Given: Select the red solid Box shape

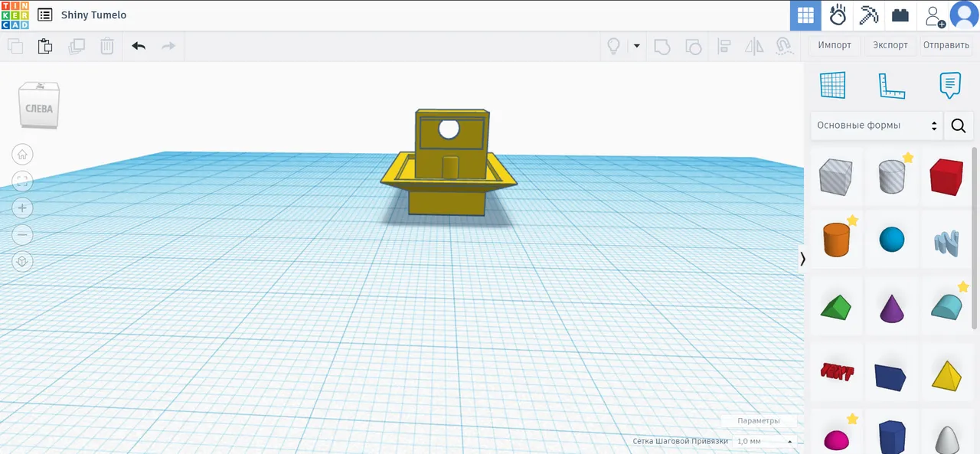Looking at the screenshot, I should 946,178.
